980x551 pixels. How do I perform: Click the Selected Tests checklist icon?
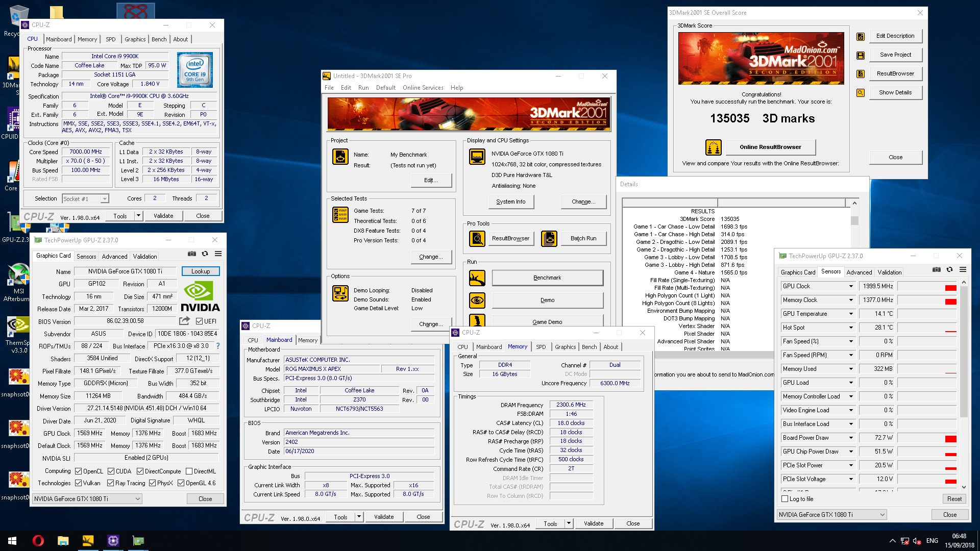coord(340,215)
